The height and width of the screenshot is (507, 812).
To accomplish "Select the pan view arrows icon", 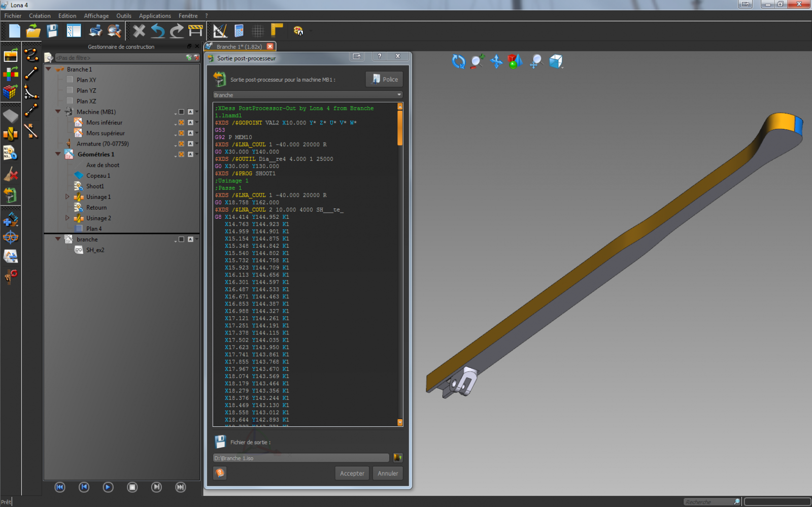I will tap(496, 62).
